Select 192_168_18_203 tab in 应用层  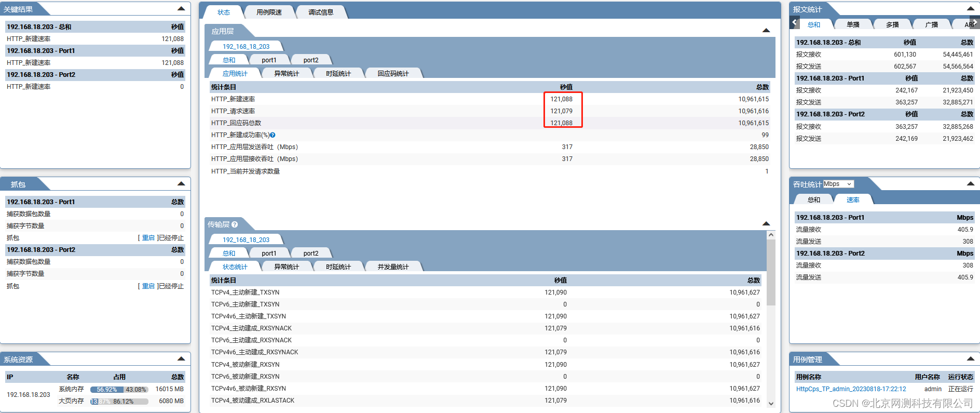[246, 47]
